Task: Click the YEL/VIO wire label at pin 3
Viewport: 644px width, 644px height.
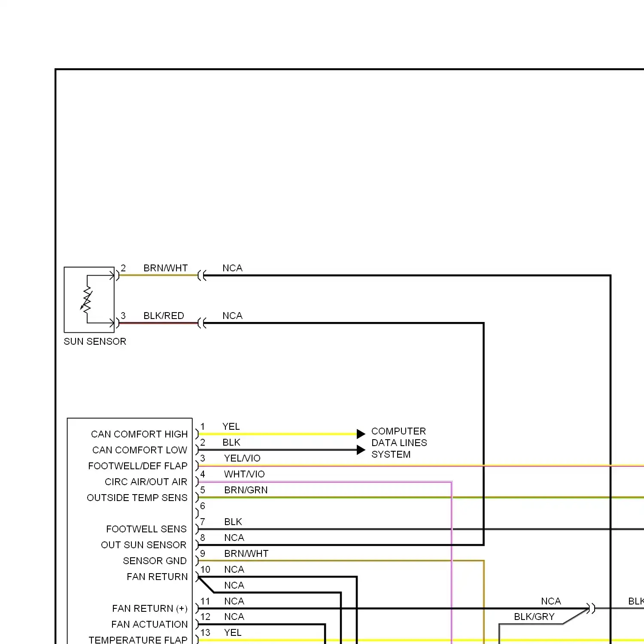Action: click(x=242, y=458)
